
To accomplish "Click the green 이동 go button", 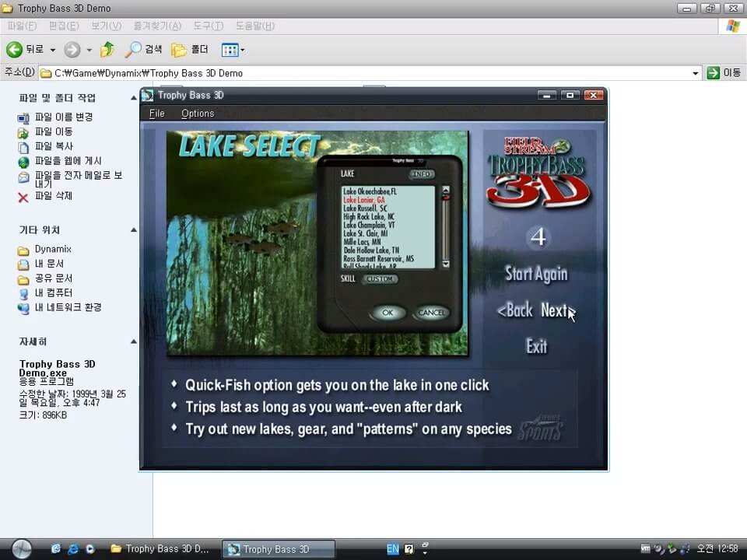I will (x=724, y=73).
